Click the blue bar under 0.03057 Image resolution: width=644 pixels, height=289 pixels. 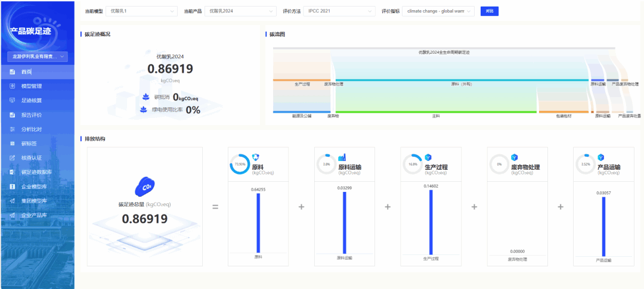click(603, 226)
